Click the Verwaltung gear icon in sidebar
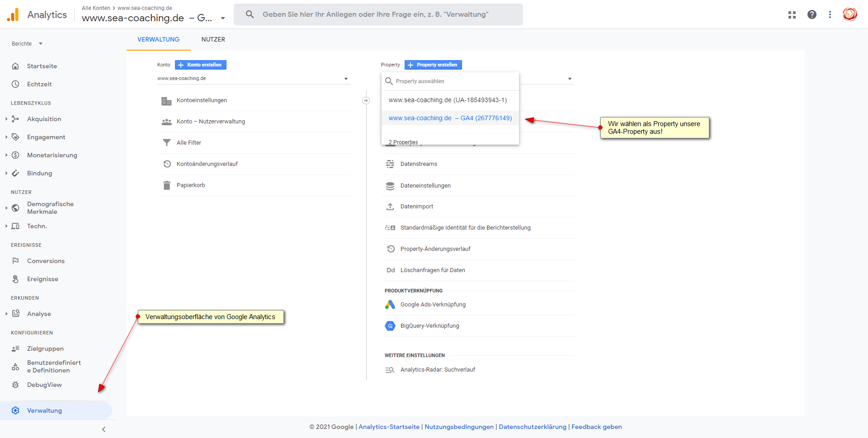Viewport: 868px width, 438px height. pos(15,410)
